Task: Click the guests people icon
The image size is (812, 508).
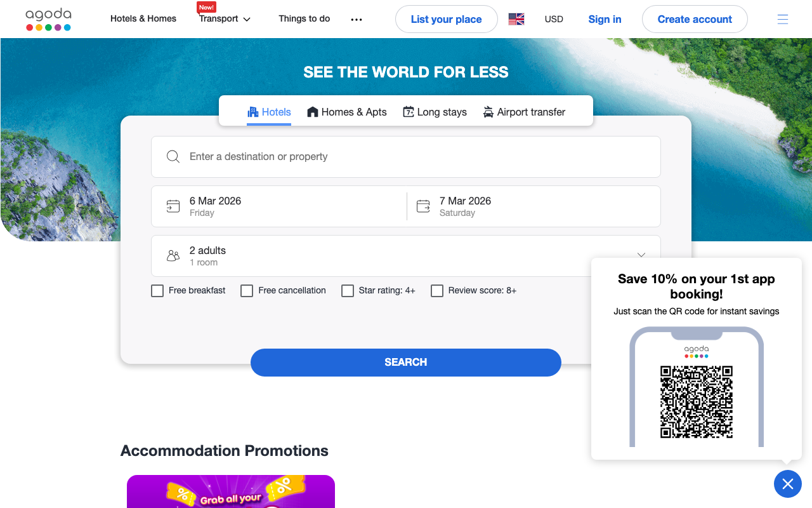Action: tap(173, 256)
